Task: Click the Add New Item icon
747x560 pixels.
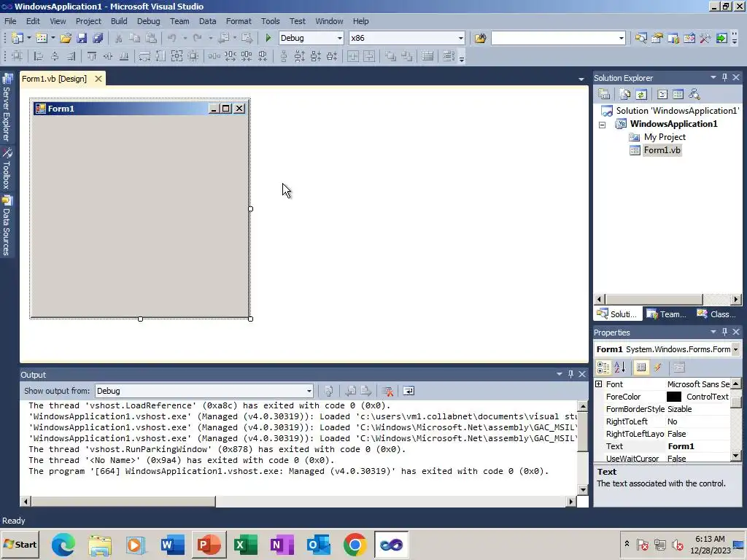Action: click(x=42, y=38)
